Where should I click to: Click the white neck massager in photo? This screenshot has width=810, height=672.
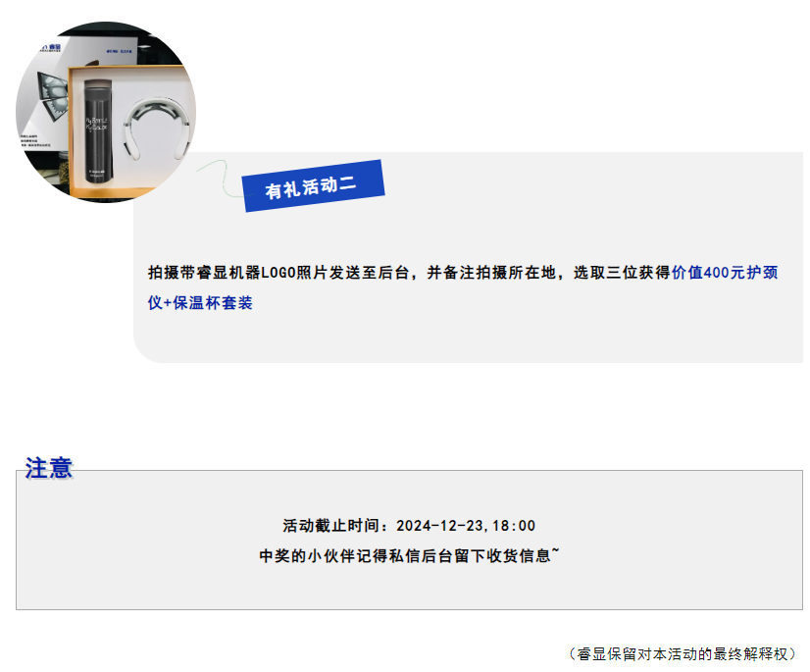click(157, 128)
